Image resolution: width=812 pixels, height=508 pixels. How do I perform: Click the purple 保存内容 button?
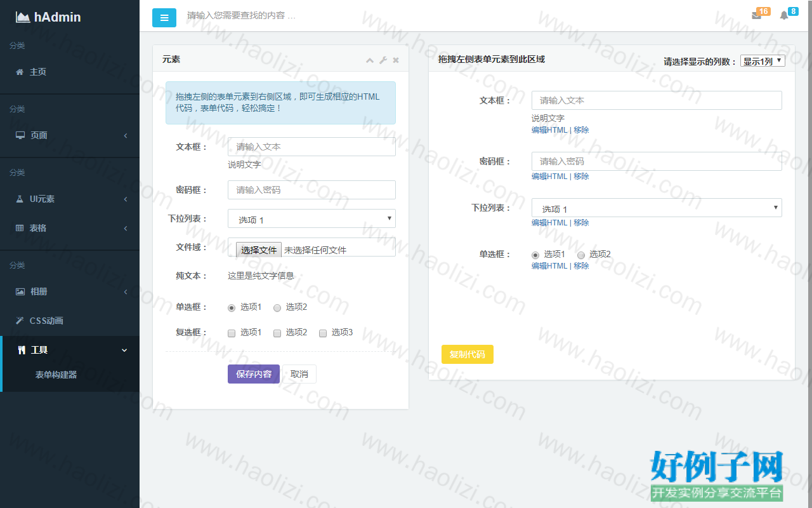[254, 374]
